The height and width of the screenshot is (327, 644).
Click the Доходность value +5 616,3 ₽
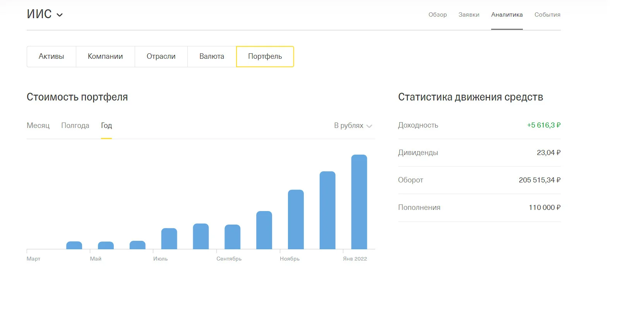pyautogui.click(x=544, y=125)
